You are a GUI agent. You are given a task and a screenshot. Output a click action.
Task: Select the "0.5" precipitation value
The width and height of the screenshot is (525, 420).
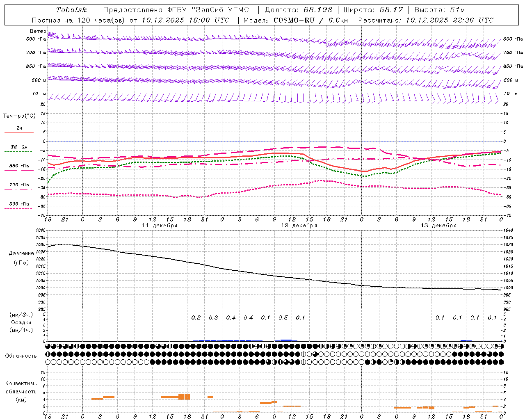283,317
